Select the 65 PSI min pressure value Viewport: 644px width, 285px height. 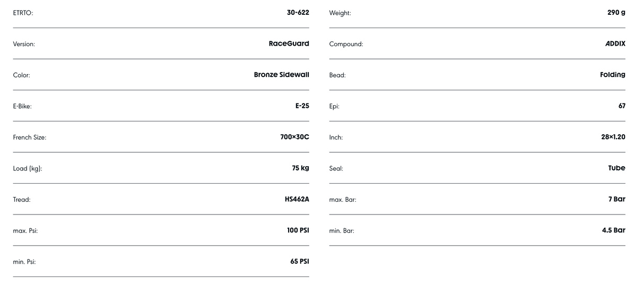click(x=300, y=262)
